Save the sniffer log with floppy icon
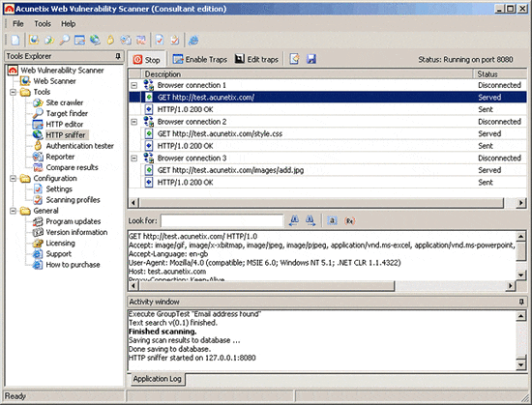 point(311,59)
